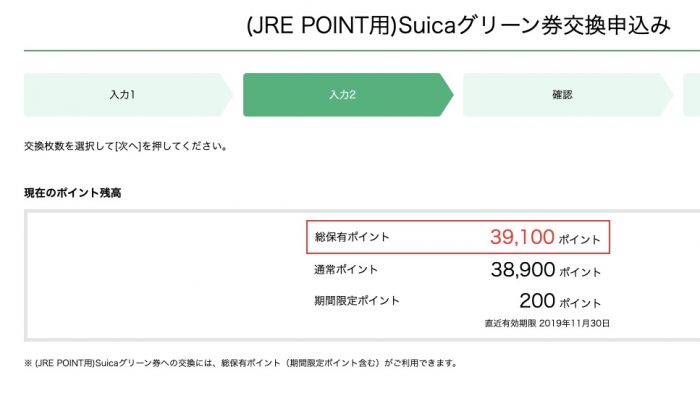
Task: Click the 200 limited-time points value
Action: point(536,301)
